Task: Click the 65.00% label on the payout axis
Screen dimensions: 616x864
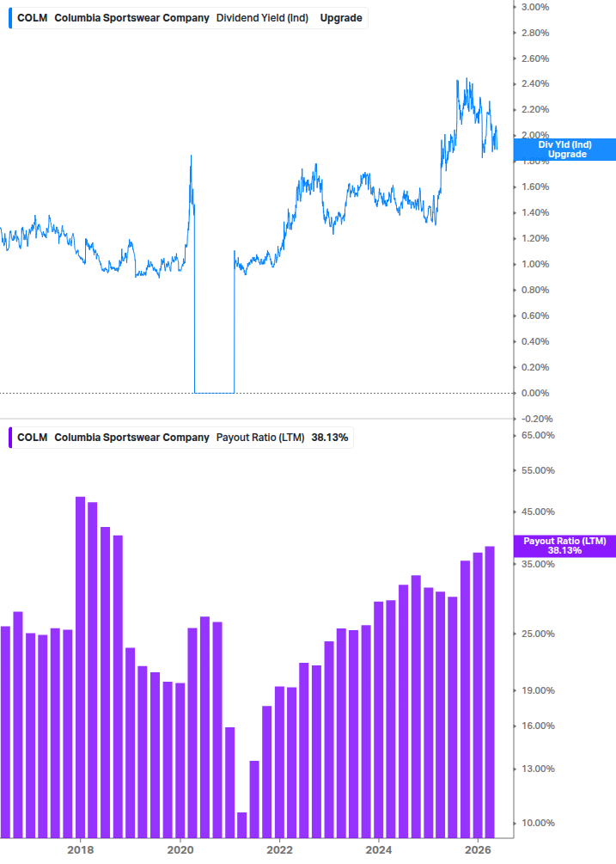Action: click(538, 435)
